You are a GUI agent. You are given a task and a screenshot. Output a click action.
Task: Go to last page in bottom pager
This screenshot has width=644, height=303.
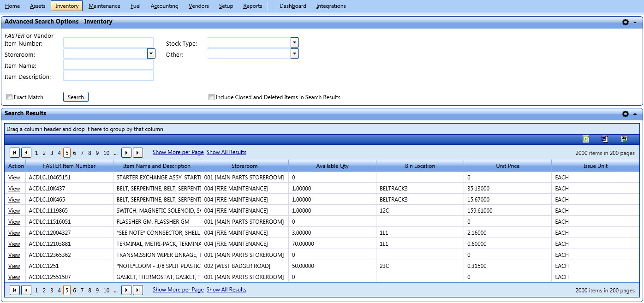tap(138, 290)
